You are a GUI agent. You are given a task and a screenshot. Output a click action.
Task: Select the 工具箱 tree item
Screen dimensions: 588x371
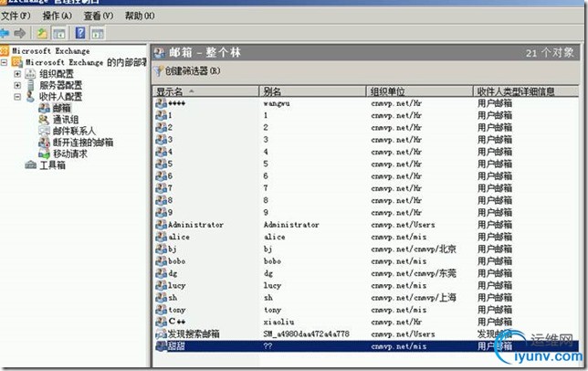click(53, 165)
